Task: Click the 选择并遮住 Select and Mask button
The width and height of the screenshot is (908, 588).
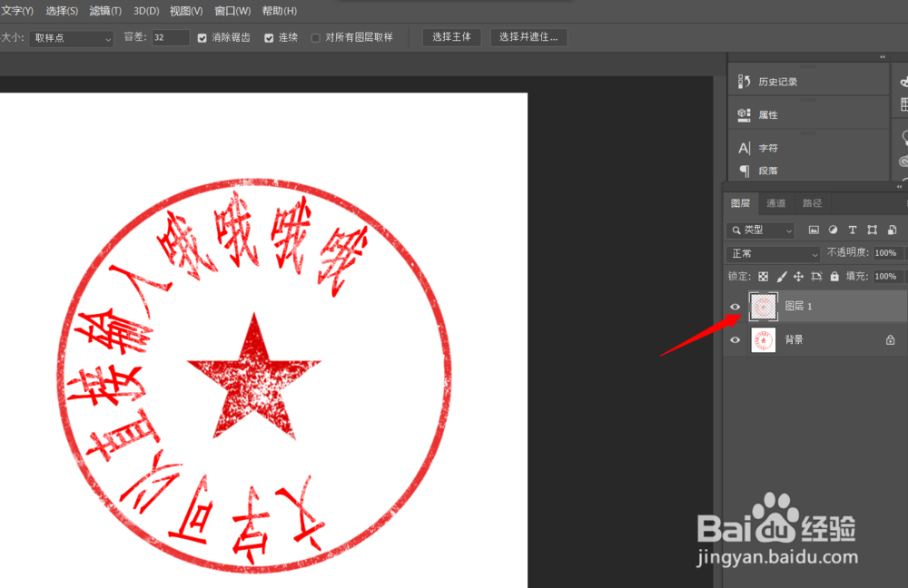Action: [528, 37]
